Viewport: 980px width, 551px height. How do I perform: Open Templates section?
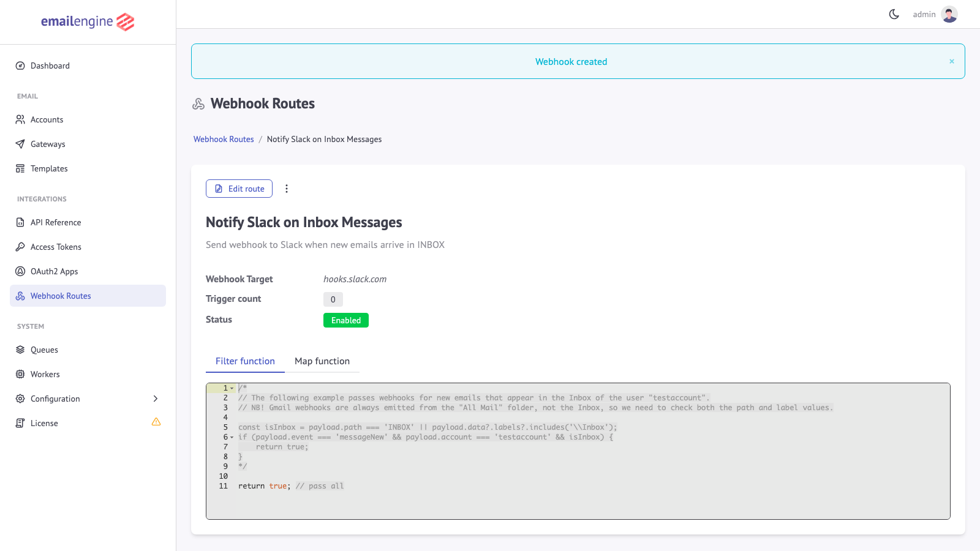click(x=88, y=168)
